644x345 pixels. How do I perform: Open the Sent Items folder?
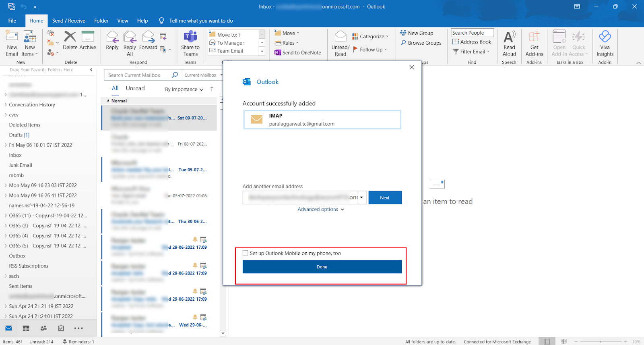tap(21, 286)
